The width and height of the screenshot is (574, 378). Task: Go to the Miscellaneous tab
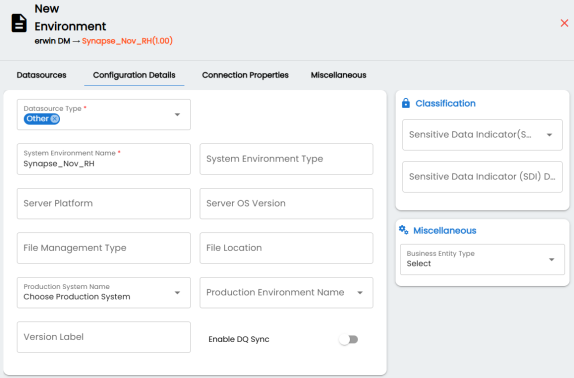point(339,75)
